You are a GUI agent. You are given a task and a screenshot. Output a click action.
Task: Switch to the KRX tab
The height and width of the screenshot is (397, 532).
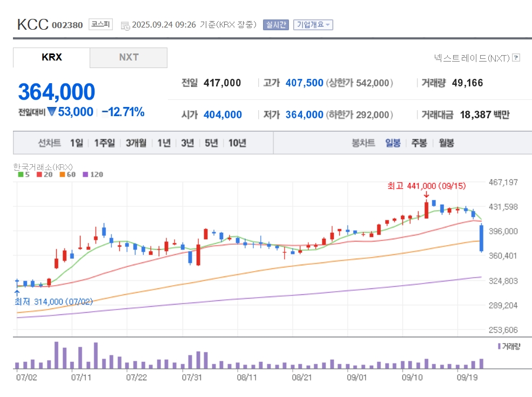coord(51,57)
